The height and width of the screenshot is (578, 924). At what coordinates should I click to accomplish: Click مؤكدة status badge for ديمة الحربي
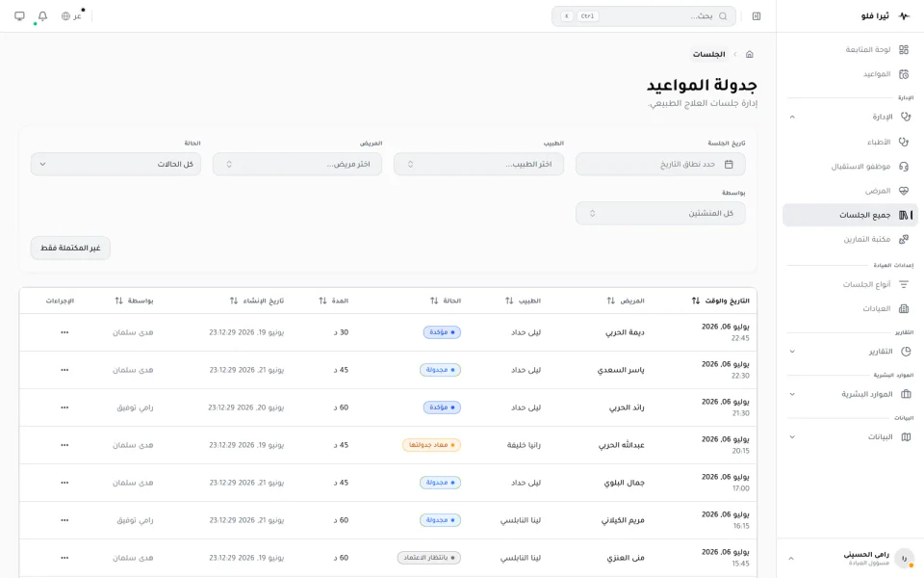pos(442,332)
